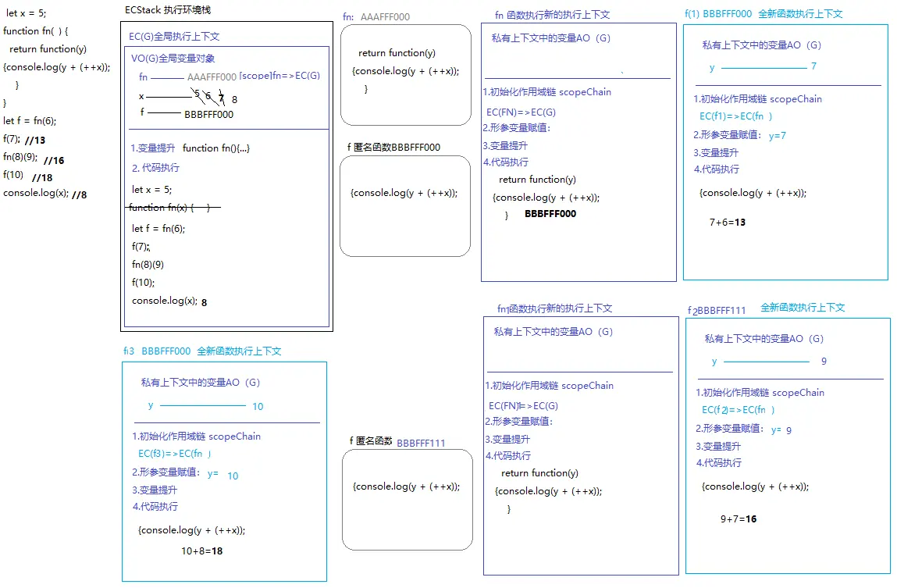Click the '7+6=13' result
The height and width of the screenshot is (588, 897).
coord(728,223)
